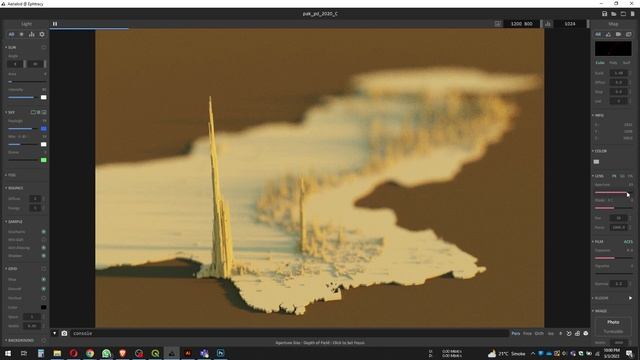
Task: Toggle the GRID section enable circle
Action: [x=44, y=269]
